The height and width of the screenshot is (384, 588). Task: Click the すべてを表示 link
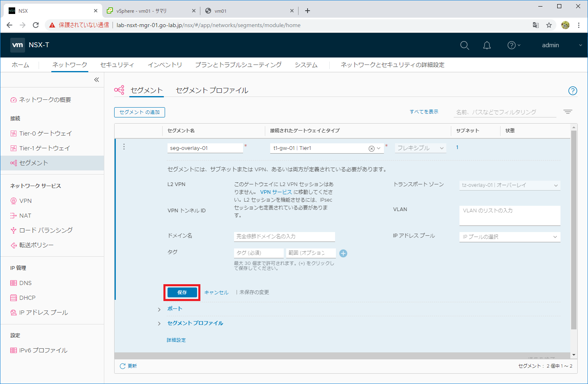(424, 112)
